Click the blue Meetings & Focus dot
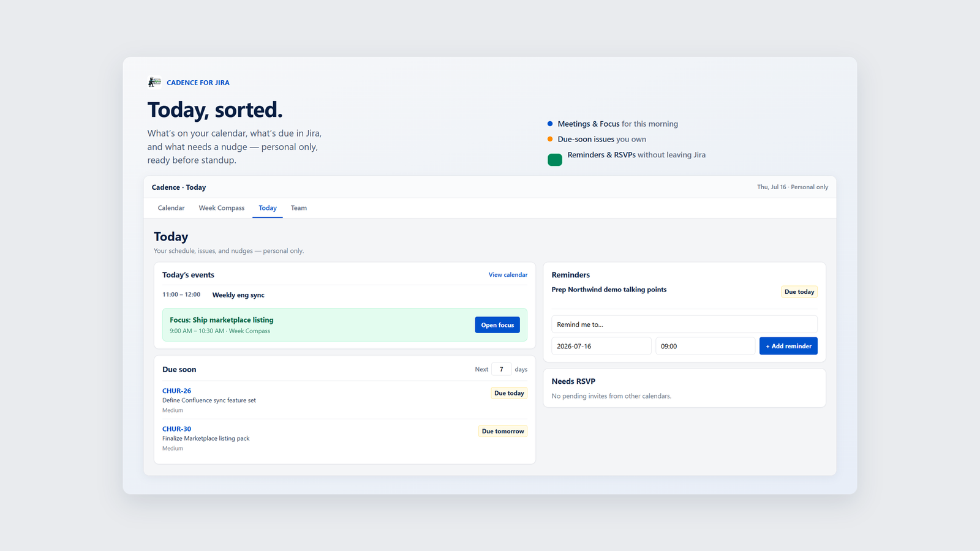This screenshot has height=551, width=980. (550, 124)
